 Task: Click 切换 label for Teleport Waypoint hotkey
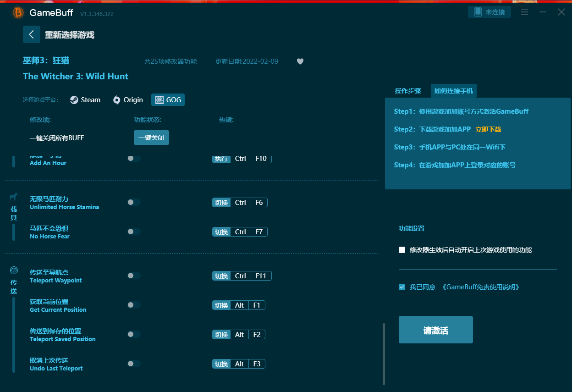(221, 276)
